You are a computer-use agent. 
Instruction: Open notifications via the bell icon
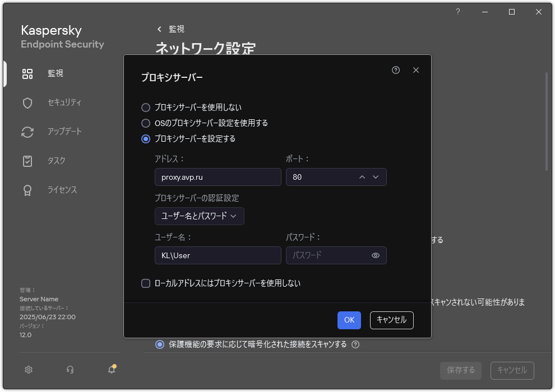(111, 370)
